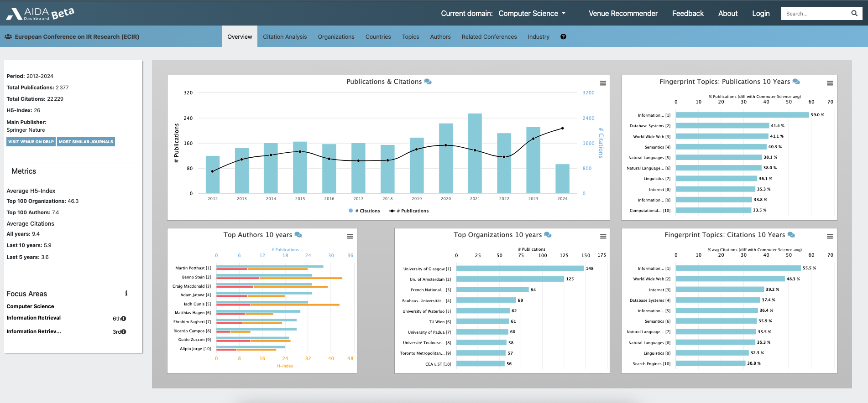Viewport: 868px width, 403px height.
Task: Open Fingerprint Topics Citations comments icon
Action: (x=791, y=235)
